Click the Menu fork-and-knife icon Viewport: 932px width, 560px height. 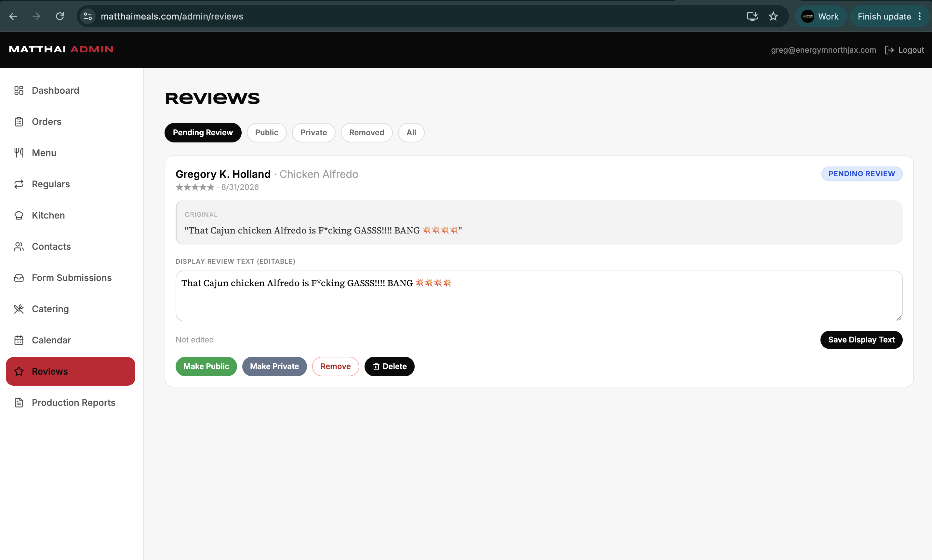tap(19, 153)
